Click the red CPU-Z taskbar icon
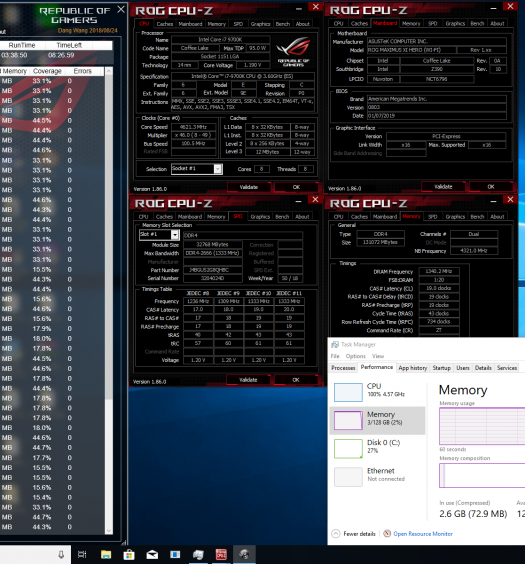The image size is (525, 564). pos(221,555)
